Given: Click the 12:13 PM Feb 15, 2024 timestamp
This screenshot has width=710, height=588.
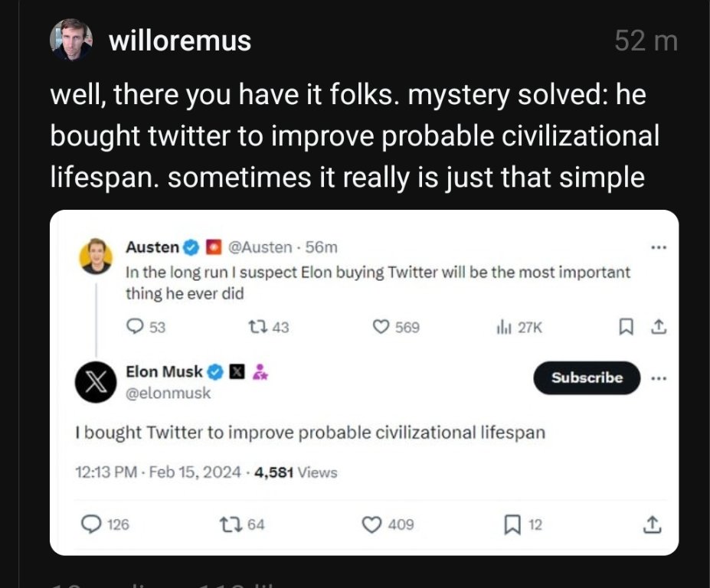Looking at the screenshot, I should click(x=159, y=472).
